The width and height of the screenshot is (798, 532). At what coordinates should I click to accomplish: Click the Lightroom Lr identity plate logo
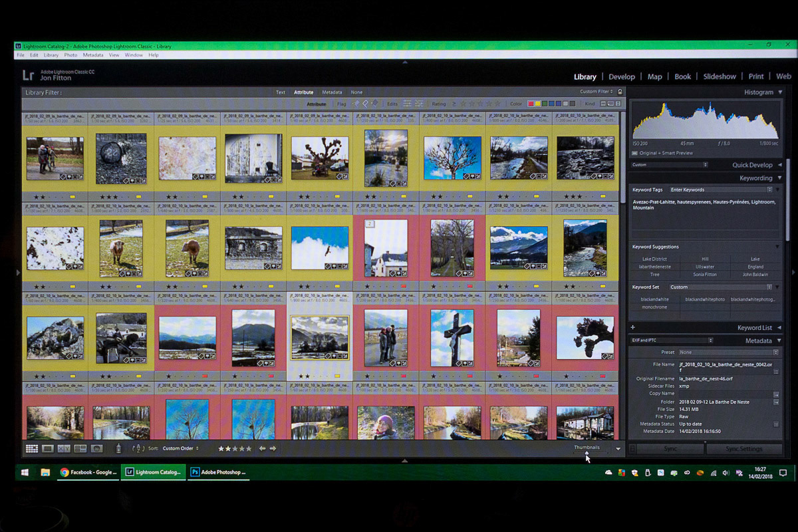[29, 74]
